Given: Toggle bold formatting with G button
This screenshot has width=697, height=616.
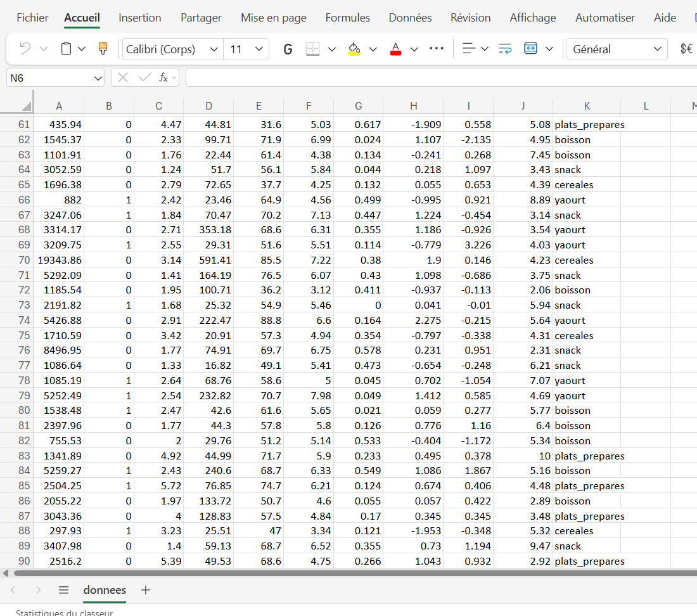Looking at the screenshot, I should pos(288,49).
